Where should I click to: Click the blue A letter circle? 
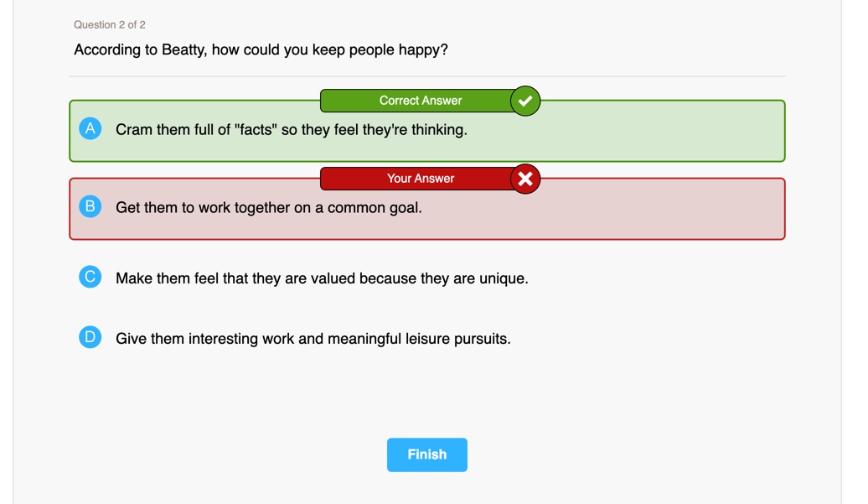click(x=90, y=128)
